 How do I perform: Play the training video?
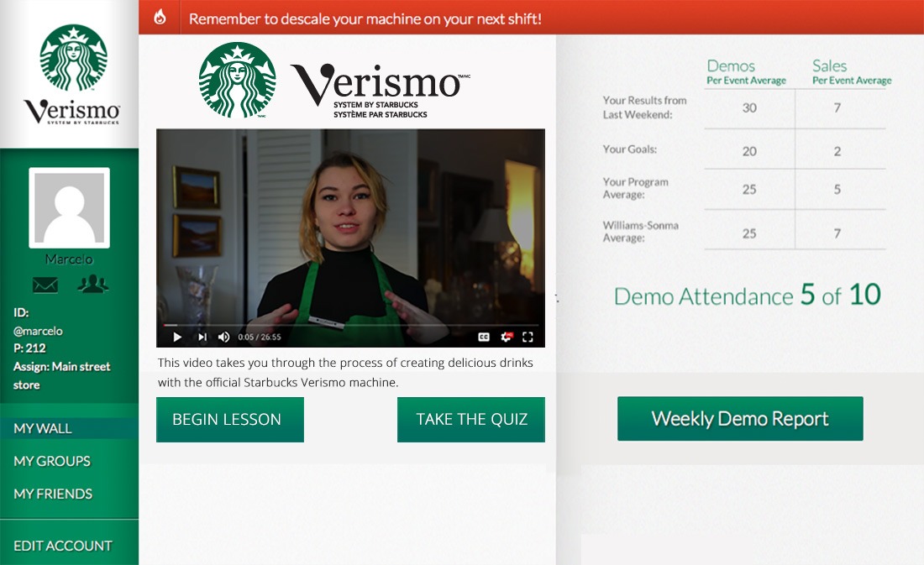click(176, 337)
